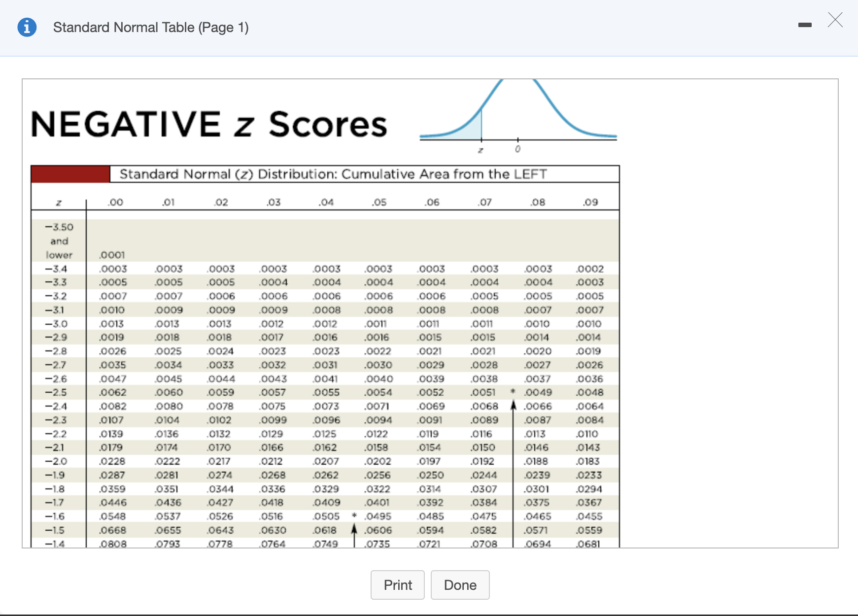Click value .0668 in the −1.5 row
This screenshot has width=858, height=616.
click(x=112, y=530)
